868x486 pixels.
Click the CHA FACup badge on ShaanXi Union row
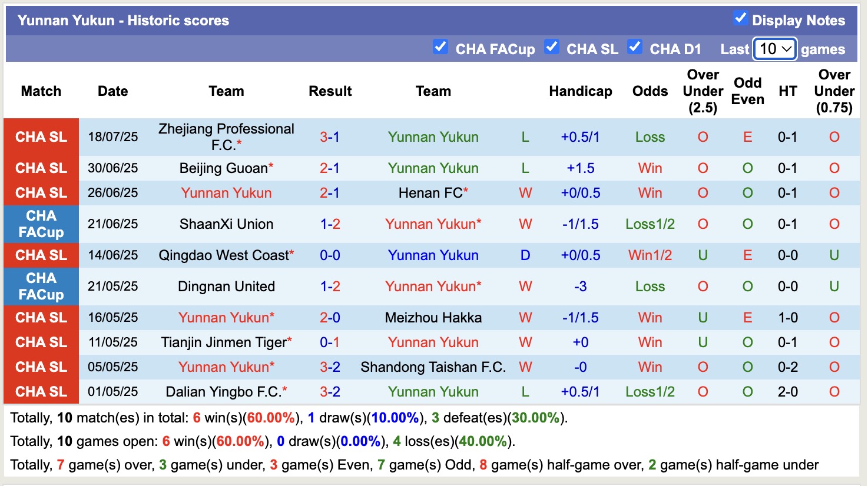pyautogui.click(x=41, y=224)
